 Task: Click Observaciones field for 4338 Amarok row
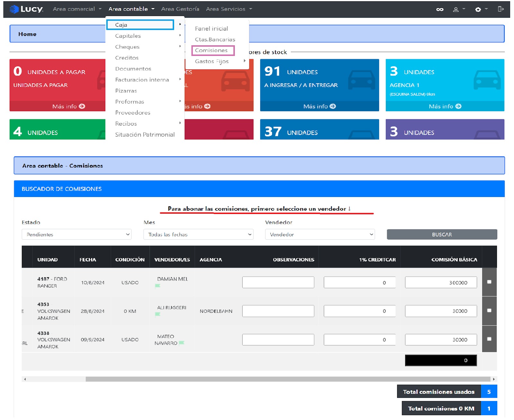[x=278, y=339]
